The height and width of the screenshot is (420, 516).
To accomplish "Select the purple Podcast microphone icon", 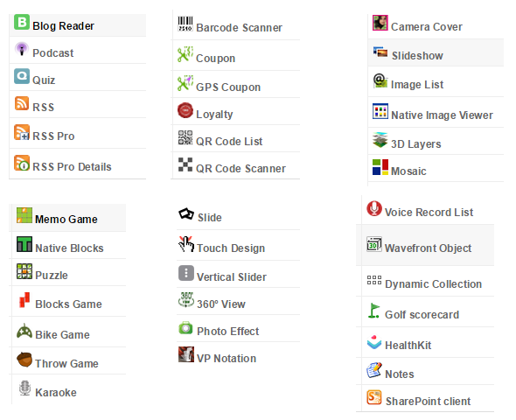I will [x=22, y=49].
